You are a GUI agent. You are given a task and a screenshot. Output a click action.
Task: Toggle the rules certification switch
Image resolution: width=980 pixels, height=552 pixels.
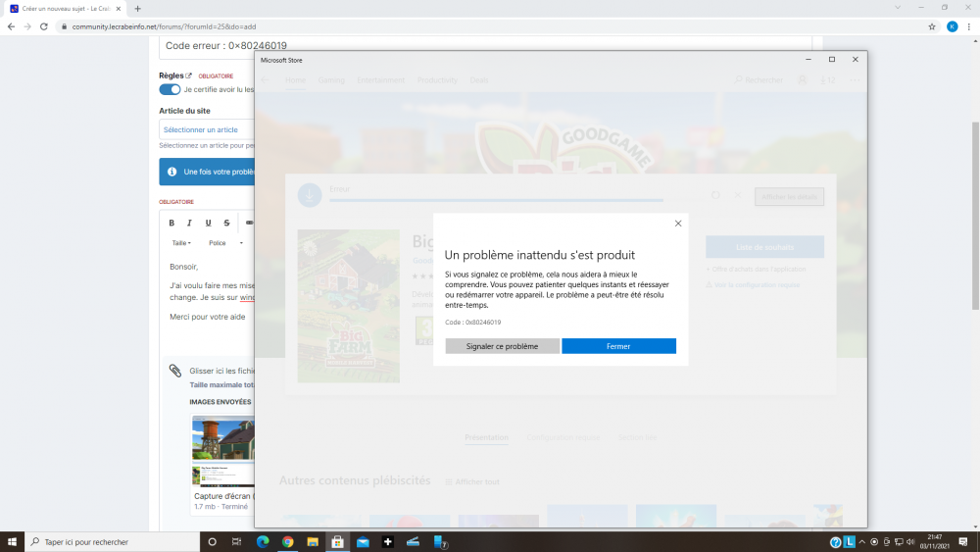click(x=170, y=89)
